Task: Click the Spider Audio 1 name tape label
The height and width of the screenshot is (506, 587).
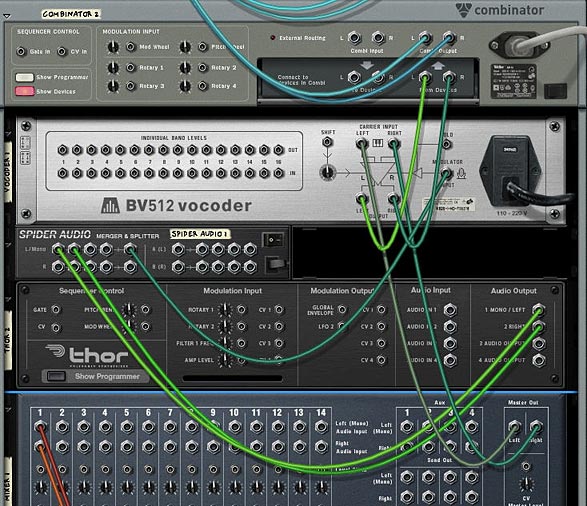Action: (200, 234)
